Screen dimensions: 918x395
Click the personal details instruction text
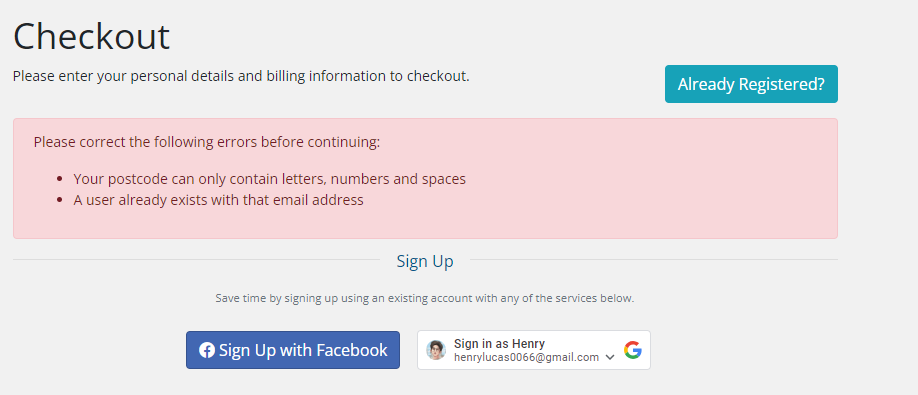pyautogui.click(x=241, y=76)
